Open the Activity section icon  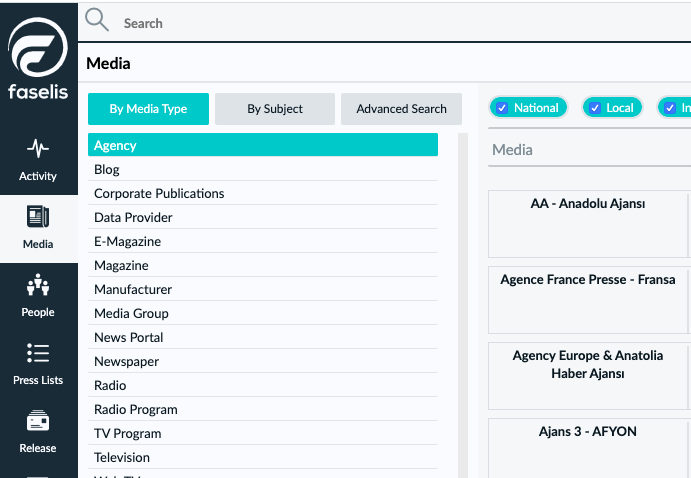click(38, 148)
